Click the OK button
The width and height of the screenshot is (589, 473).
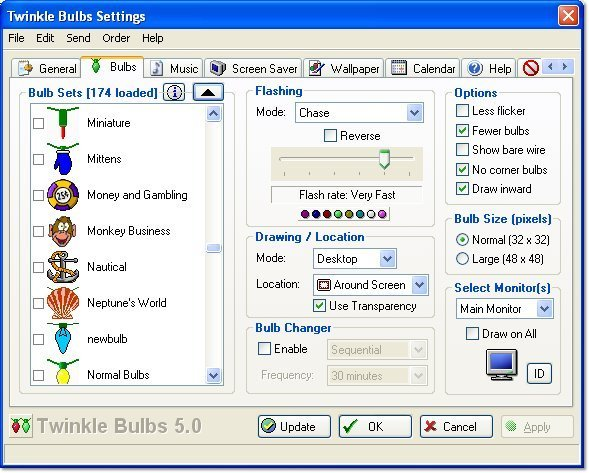pos(375,426)
